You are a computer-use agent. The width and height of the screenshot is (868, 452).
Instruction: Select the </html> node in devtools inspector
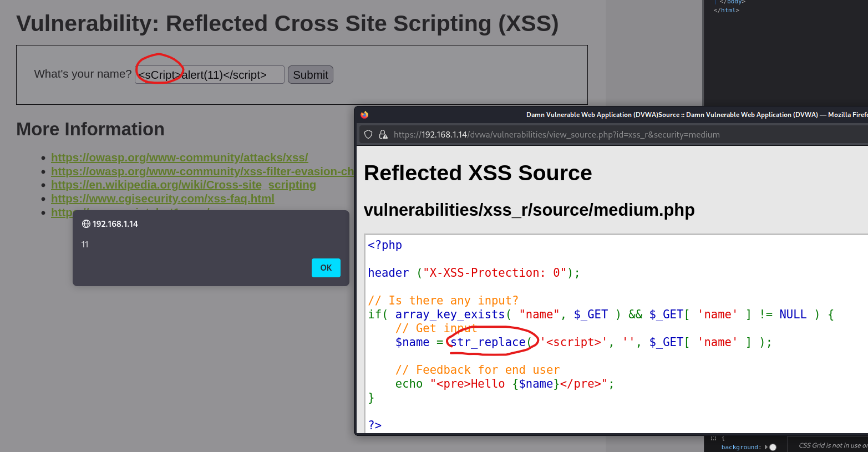(x=727, y=10)
